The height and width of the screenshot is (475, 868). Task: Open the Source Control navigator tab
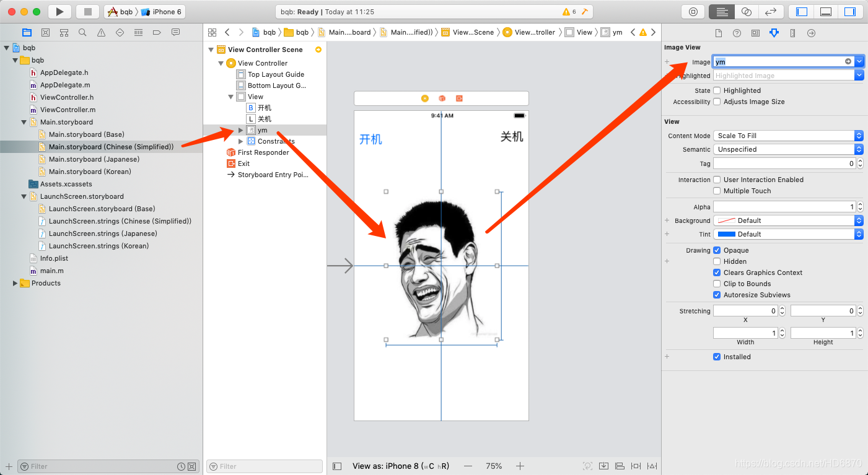(45, 32)
